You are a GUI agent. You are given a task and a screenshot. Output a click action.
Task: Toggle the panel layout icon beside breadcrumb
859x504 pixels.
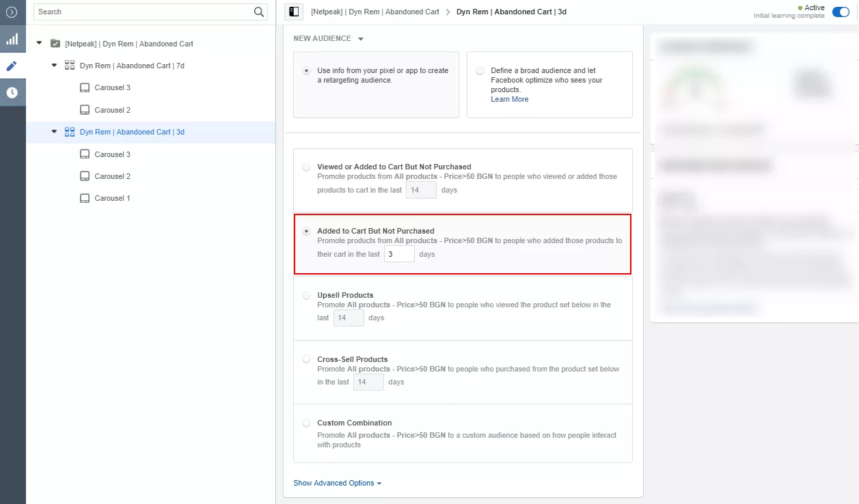[x=294, y=12]
